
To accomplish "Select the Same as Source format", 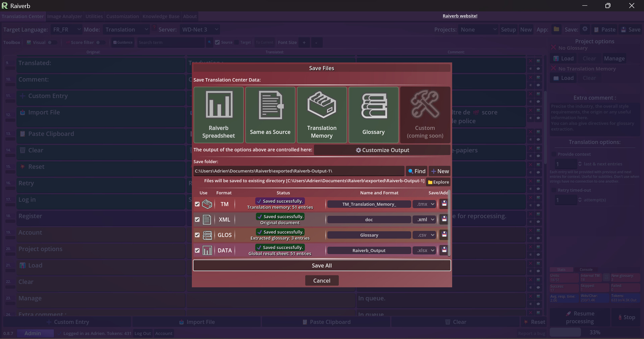I will 270,115.
